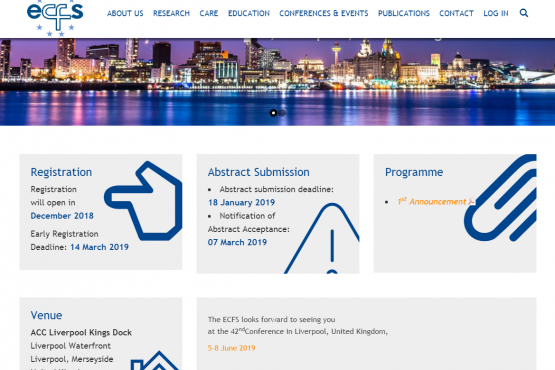
Task: Open the PDF icon beside 1st Announcement
Action: pos(471,201)
